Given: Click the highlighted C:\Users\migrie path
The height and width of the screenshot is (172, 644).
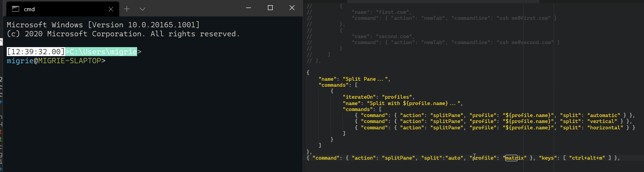Looking at the screenshot, I should (101, 52).
